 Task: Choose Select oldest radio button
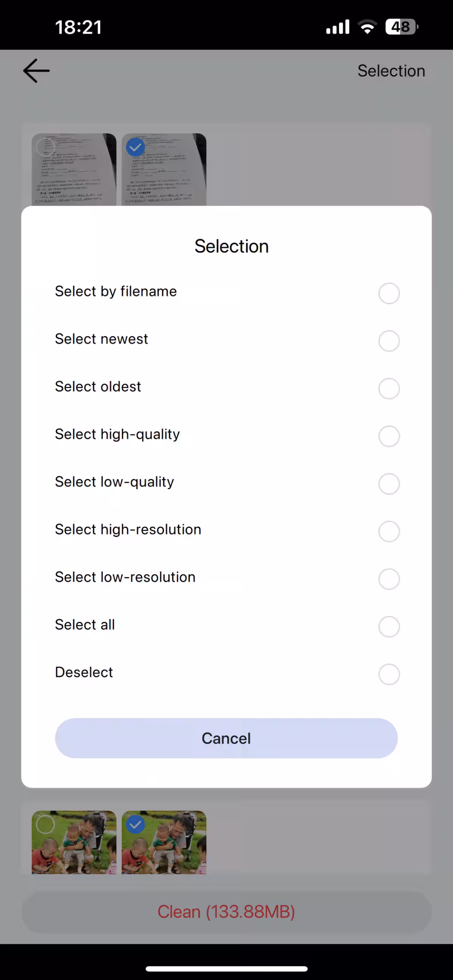(x=389, y=388)
